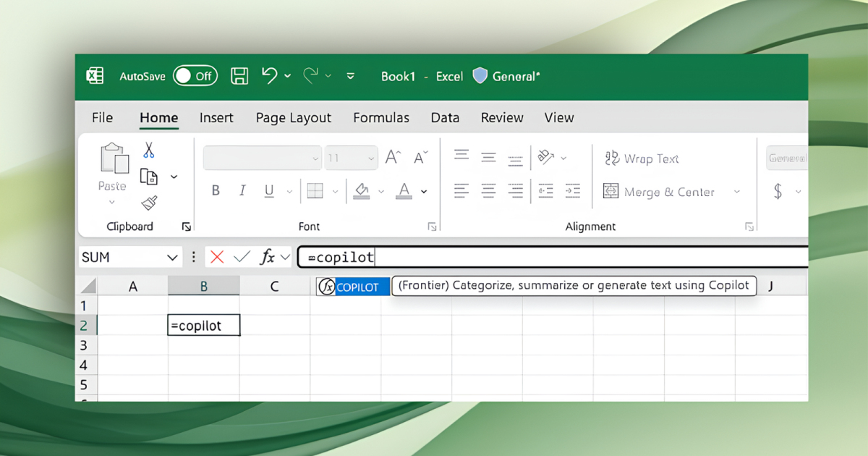Click the Format Painter brush icon
The image size is (868, 456).
click(150, 203)
